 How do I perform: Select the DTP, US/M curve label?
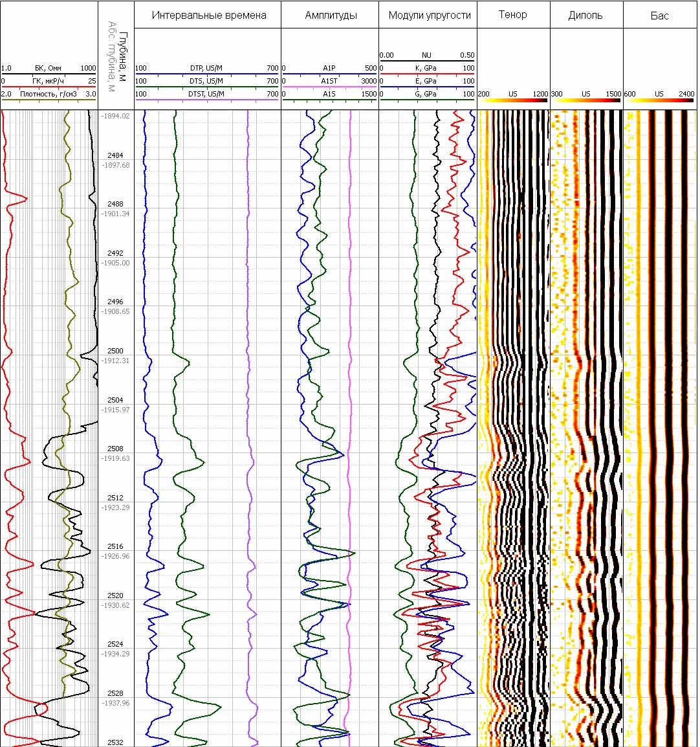pyautogui.click(x=207, y=69)
